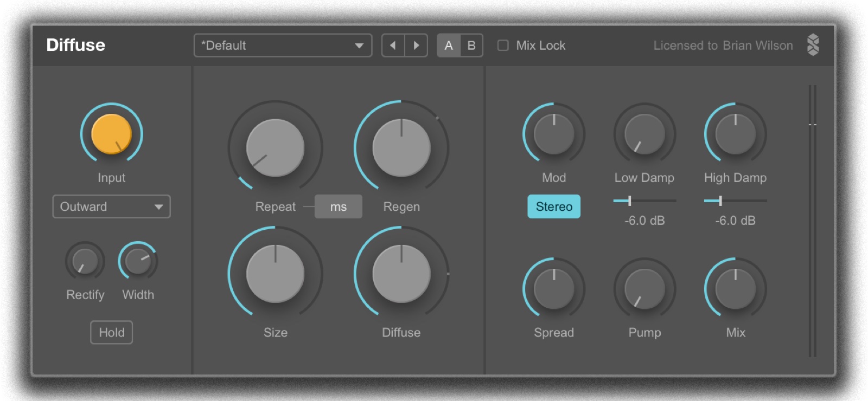Click the Low Damp -6.0 dB slider

click(x=644, y=201)
